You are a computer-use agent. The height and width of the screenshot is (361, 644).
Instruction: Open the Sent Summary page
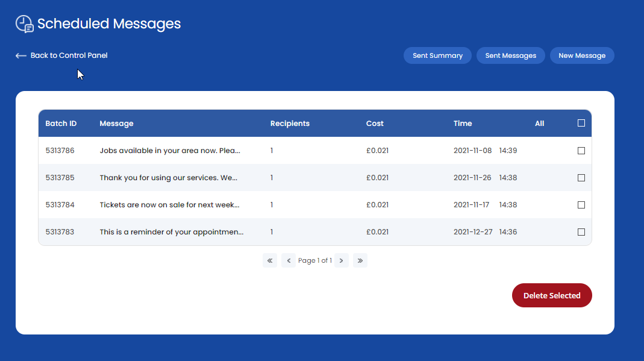437,55
